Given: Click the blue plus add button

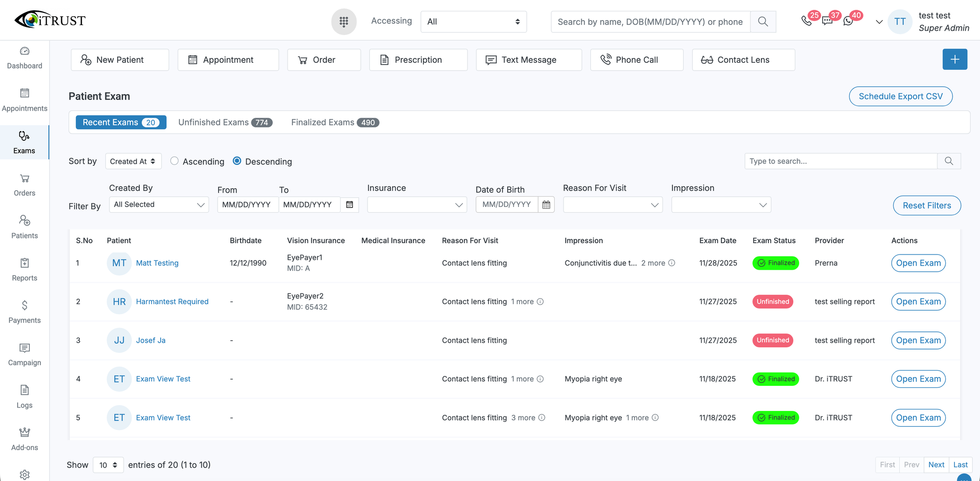Looking at the screenshot, I should (x=955, y=59).
